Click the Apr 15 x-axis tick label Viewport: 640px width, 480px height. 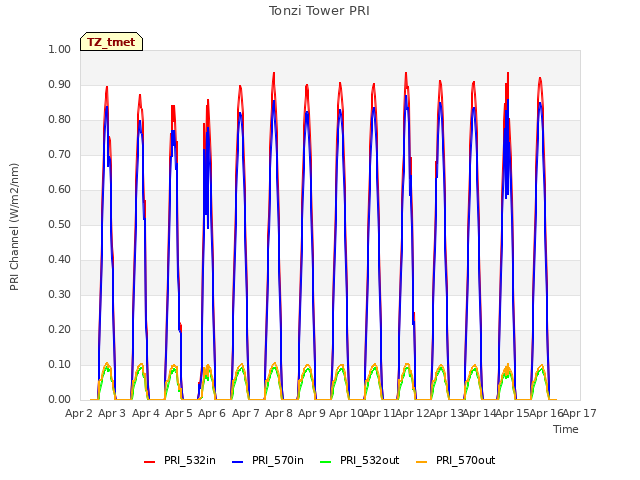point(512,413)
